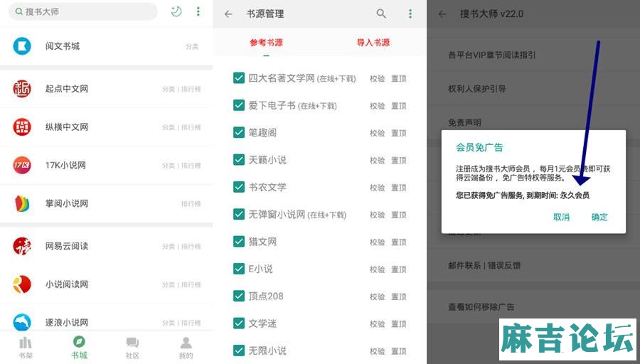
Task: Uncheck 顶点208 source
Action: coord(239,296)
